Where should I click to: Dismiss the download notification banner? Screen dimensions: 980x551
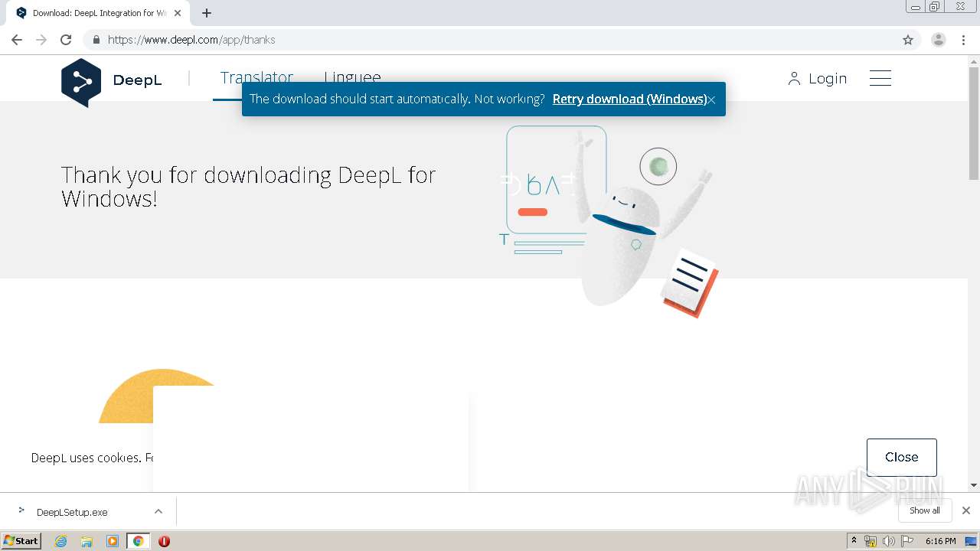tap(711, 99)
